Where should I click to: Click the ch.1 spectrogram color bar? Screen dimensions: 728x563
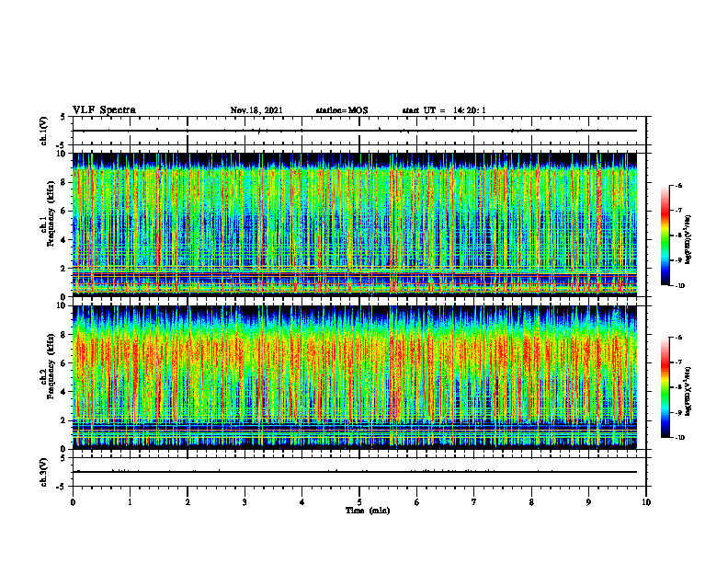click(x=665, y=236)
